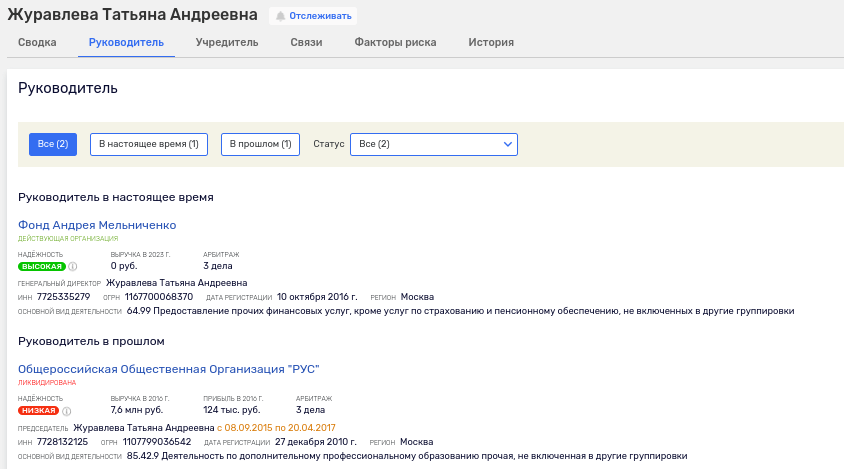Switch to the Учредитель tab

tap(227, 42)
